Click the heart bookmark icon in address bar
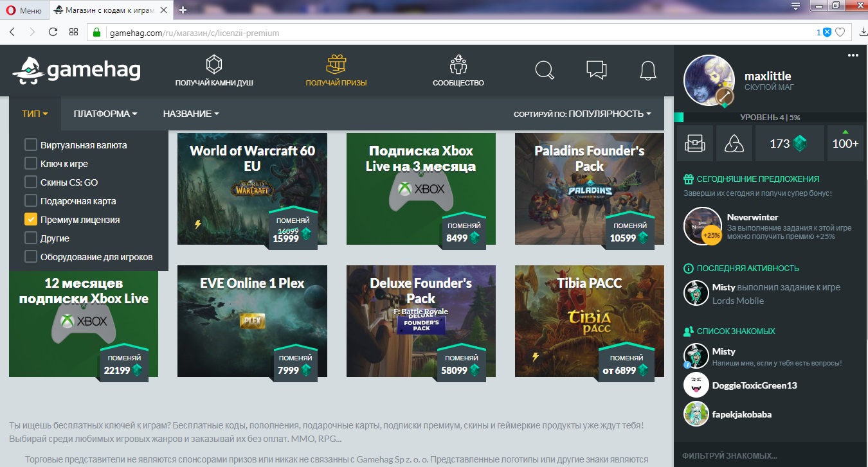This screenshot has height=467, width=868. click(840, 32)
